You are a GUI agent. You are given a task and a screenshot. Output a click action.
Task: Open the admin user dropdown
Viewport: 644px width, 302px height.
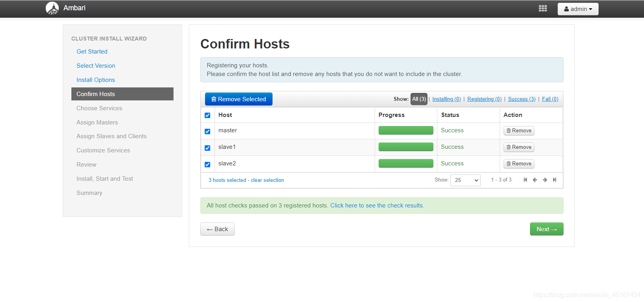[x=578, y=9]
